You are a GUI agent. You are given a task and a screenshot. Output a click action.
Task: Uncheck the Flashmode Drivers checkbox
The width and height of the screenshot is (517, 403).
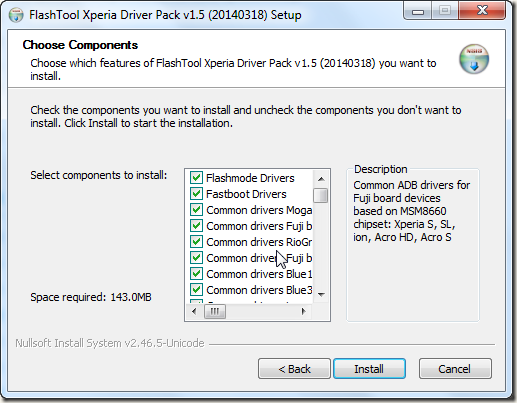coord(196,178)
